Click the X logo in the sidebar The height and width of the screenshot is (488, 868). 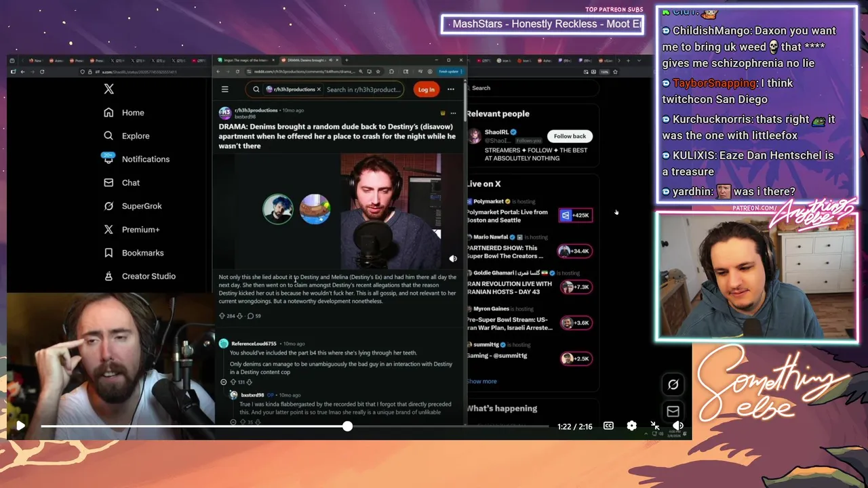(108, 89)
